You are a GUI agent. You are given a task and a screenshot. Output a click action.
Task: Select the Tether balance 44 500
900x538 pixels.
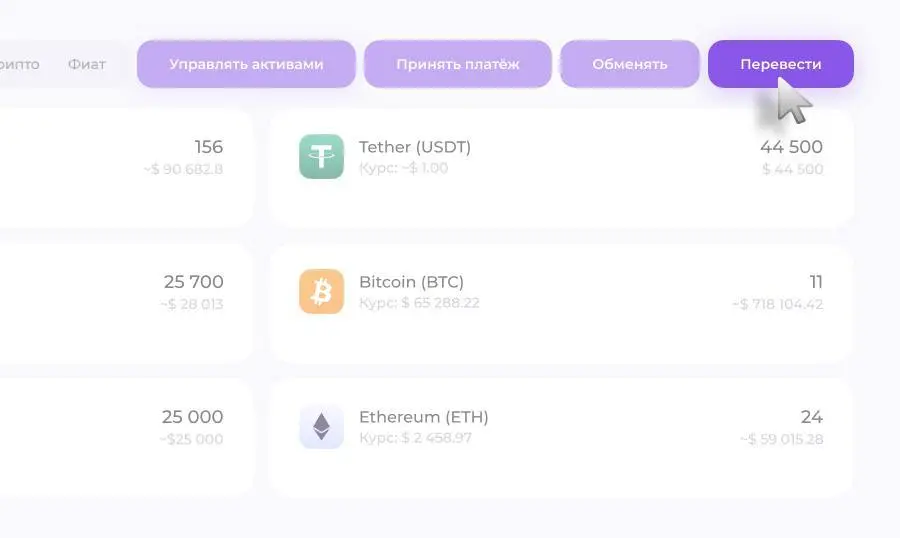click(x=791, y=147)
